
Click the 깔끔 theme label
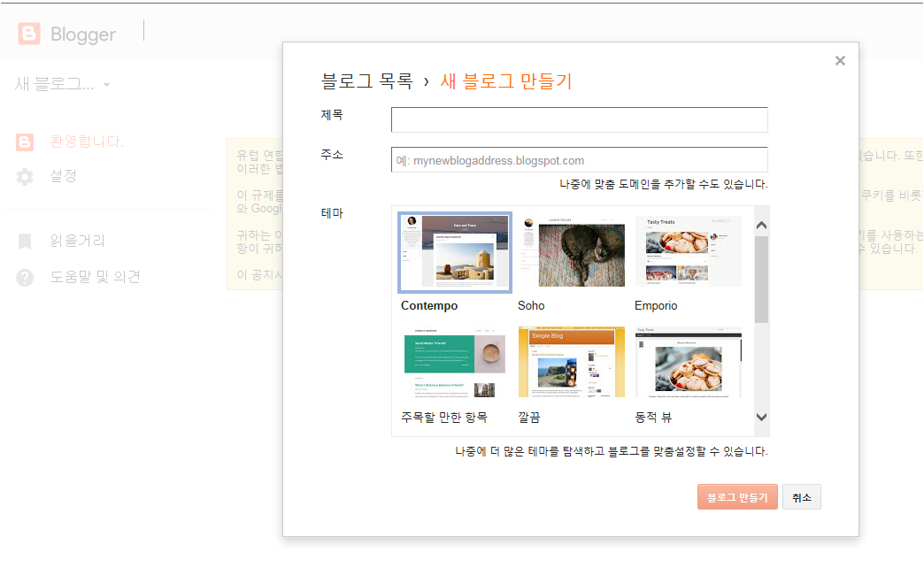tap(529, 418)
